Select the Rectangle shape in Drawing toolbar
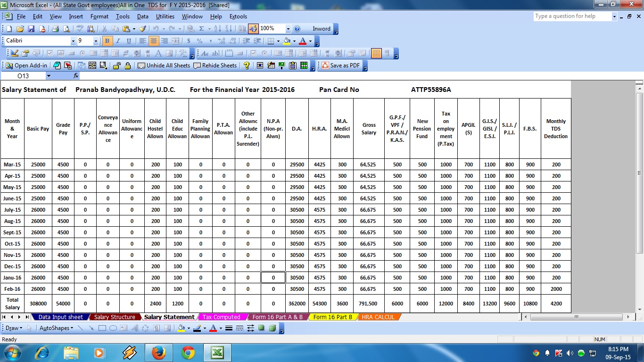644x362 pixels. pos(102,328)
